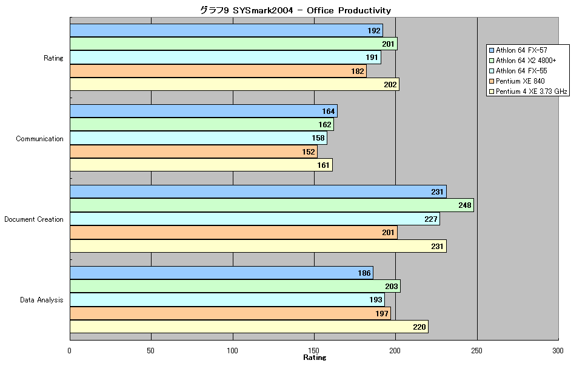Select the Data Analysis bar valued 203
This screenshot has height=366, width=588.
(235, 286)
